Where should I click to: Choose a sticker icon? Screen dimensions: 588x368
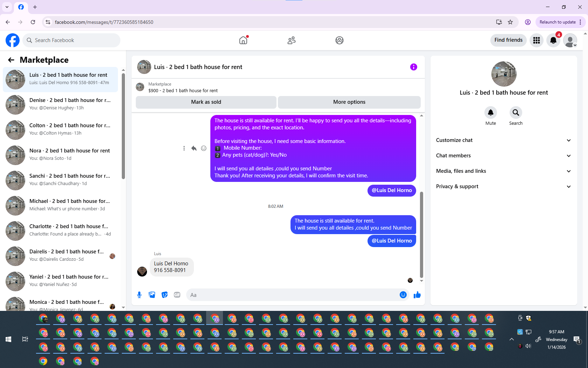(x=164, y=295)
